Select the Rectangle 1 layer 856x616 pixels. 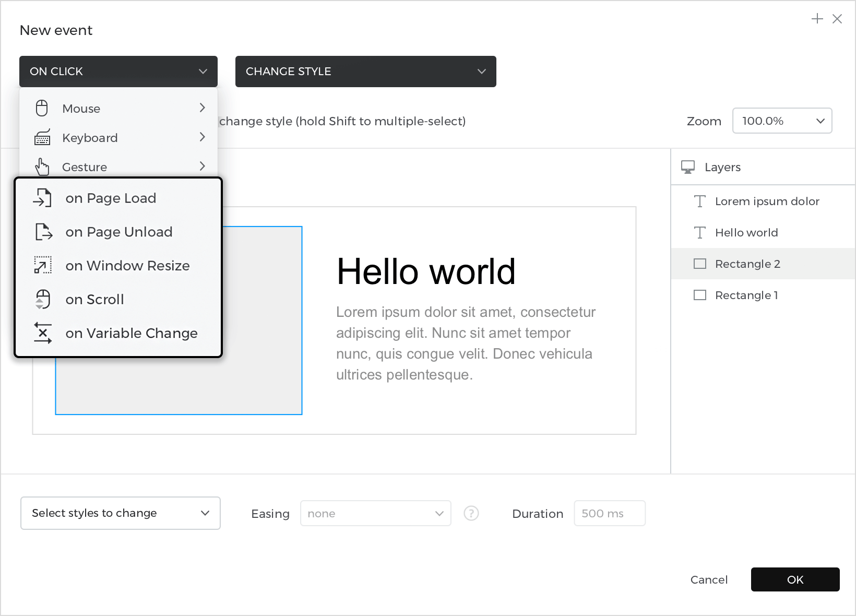pos(763,295)
